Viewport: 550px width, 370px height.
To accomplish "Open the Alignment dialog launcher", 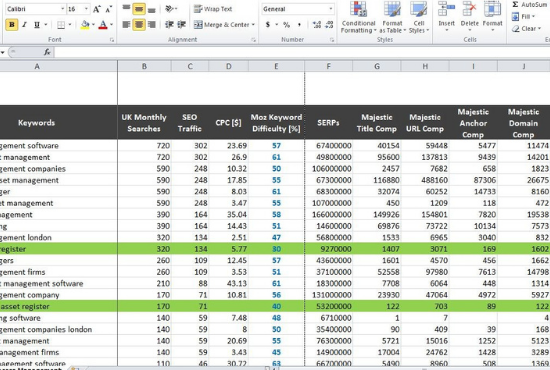I will [x=253, y=40].
